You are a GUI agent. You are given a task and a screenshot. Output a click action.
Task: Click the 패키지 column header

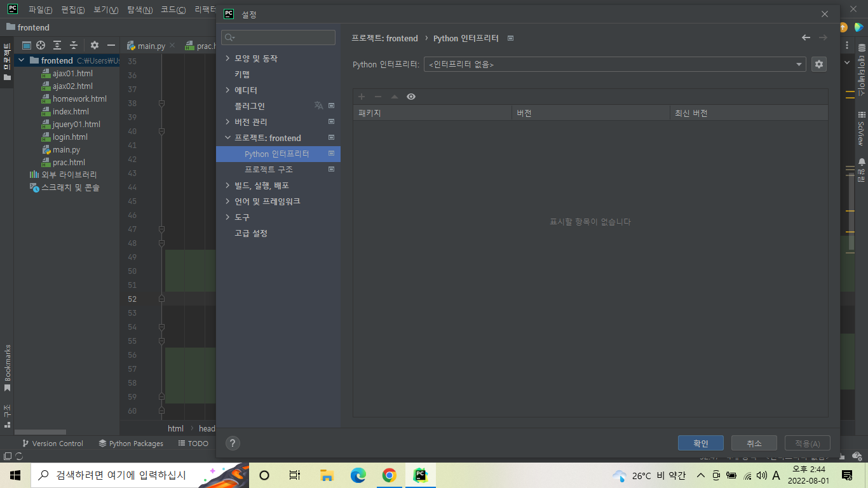(x=432, y=113)
